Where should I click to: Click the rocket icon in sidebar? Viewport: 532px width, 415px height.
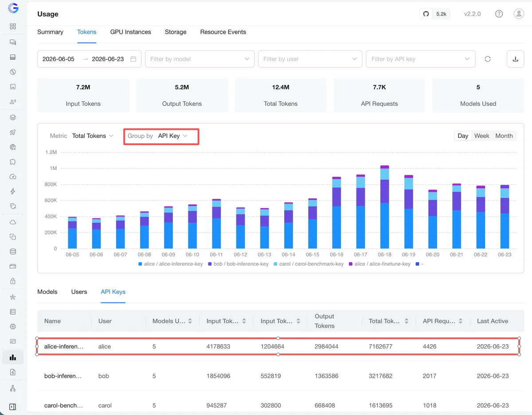point(13,132)
